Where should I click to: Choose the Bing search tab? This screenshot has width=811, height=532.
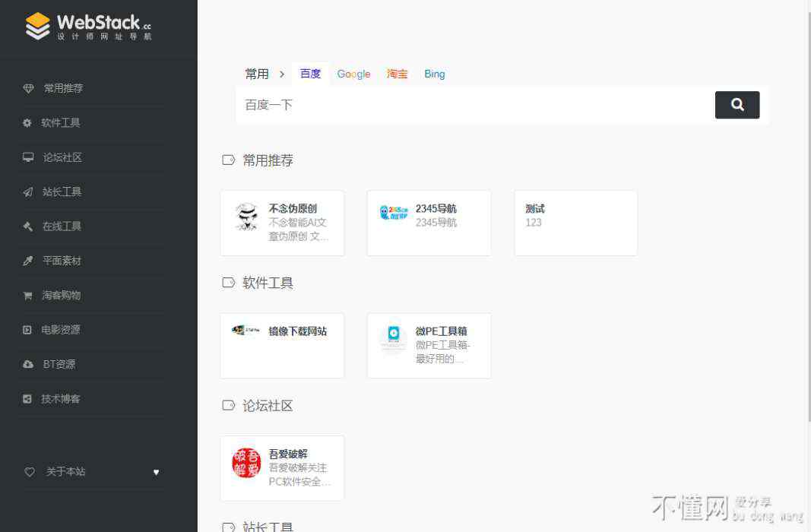[x=435, y=74]
